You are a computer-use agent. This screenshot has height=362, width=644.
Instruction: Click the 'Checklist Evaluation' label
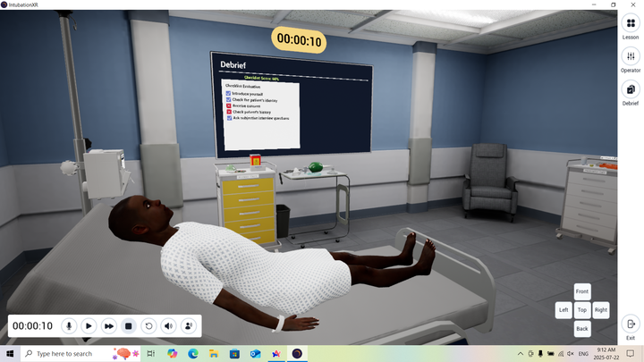pyautogui.click(x=242, y=86)
